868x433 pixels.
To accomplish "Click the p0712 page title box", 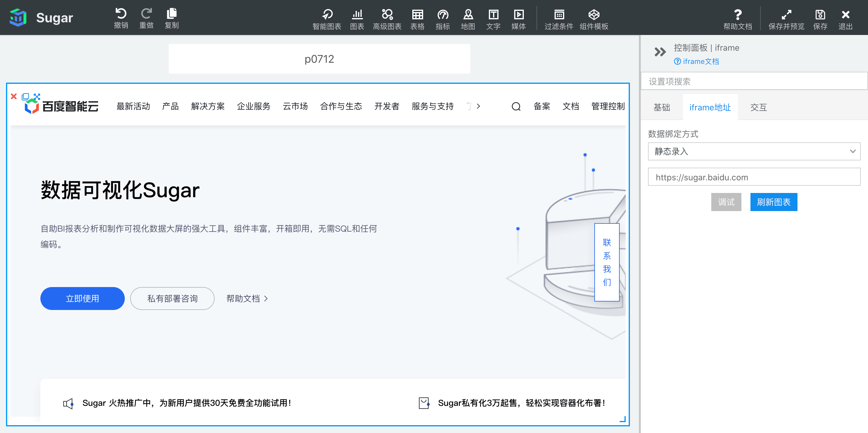I will (x=319, y=59).
